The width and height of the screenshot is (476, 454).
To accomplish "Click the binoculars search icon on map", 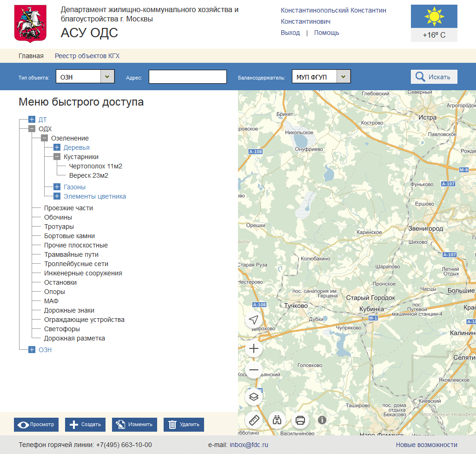I will coord(277,420).
